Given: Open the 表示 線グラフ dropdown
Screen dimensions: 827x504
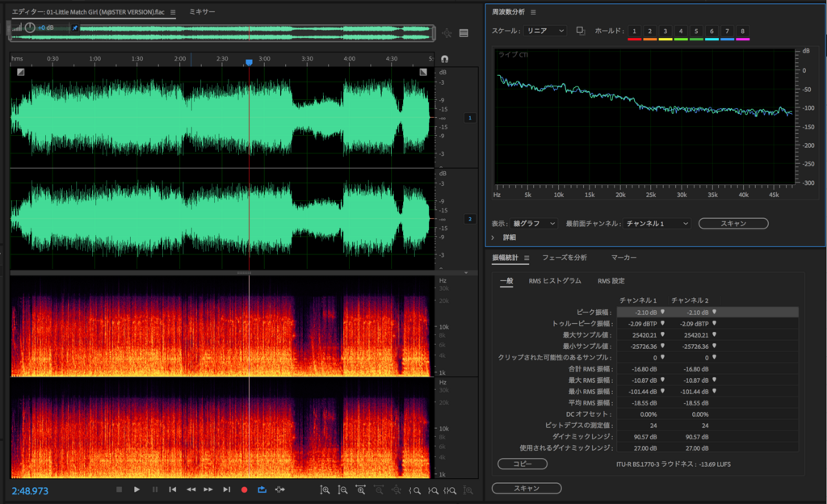Looking at the screenshot, I should tap(534, 224).
